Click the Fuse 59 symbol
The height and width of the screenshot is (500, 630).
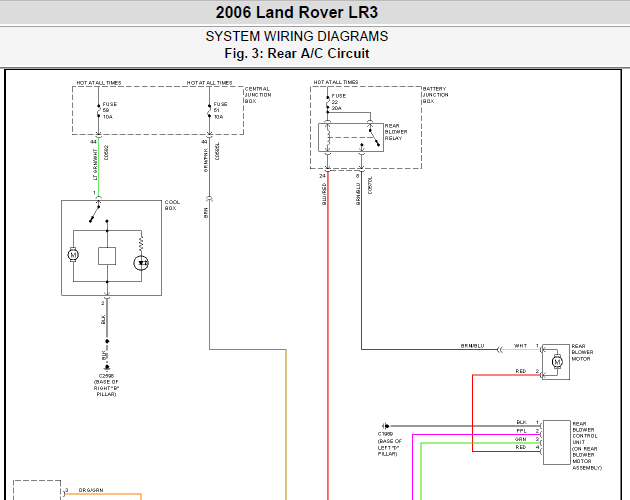point(98,111)
